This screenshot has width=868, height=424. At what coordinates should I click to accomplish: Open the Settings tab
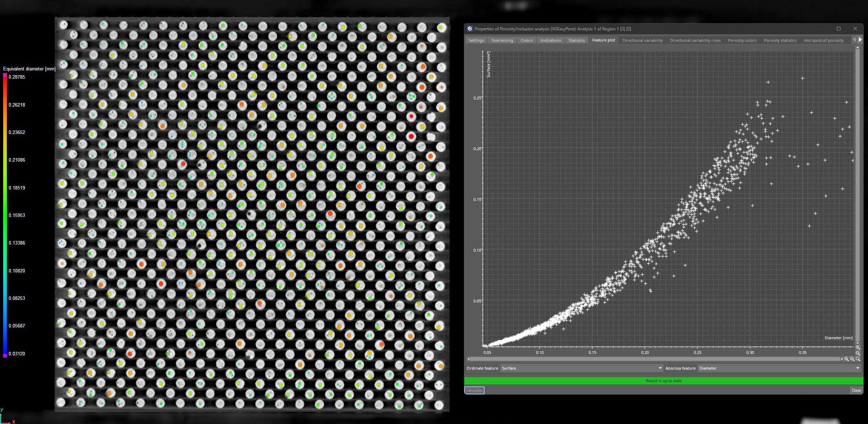(x=476, y=40)
